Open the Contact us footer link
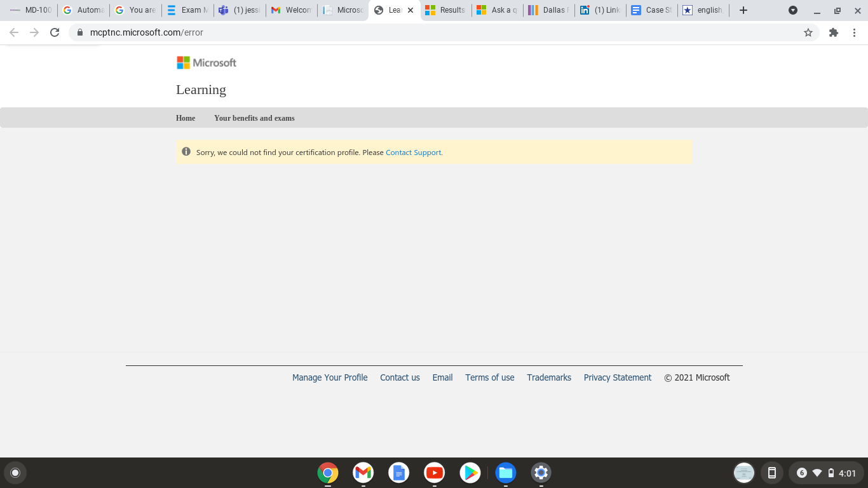The width and height of the screenshot is (868, 488). pyautogui.click(x=400, y=377)
